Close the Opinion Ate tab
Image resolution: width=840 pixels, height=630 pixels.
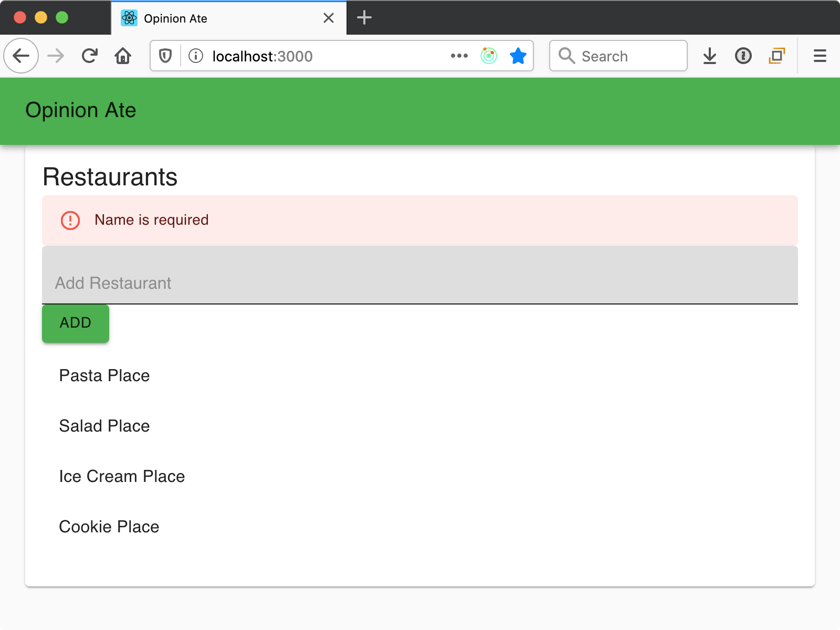coord(329,18)
